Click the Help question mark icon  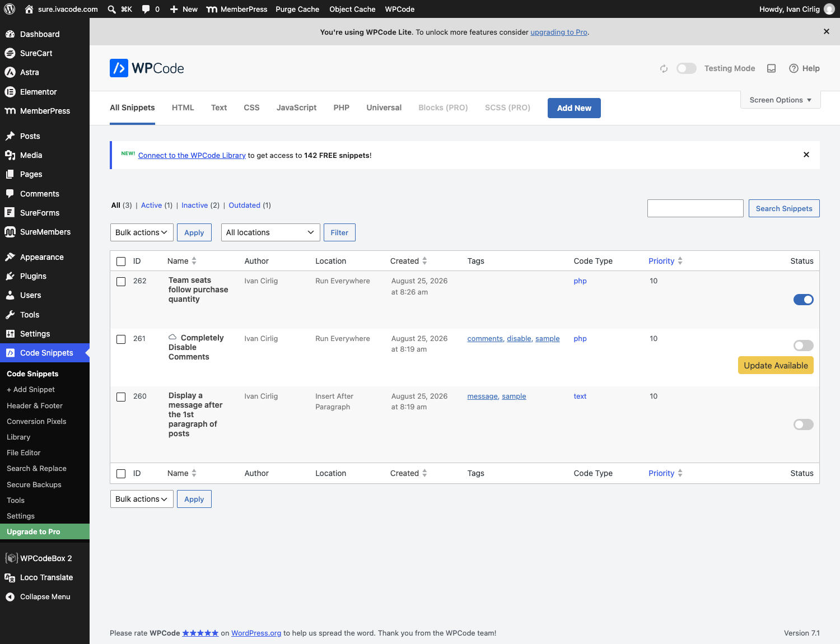(x=794, y=68)
